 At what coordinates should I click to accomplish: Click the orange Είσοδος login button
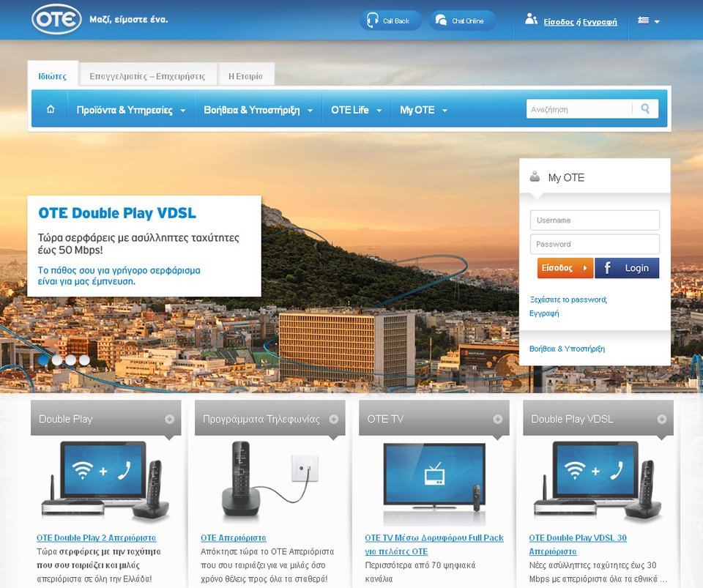(x=565, y=268)
